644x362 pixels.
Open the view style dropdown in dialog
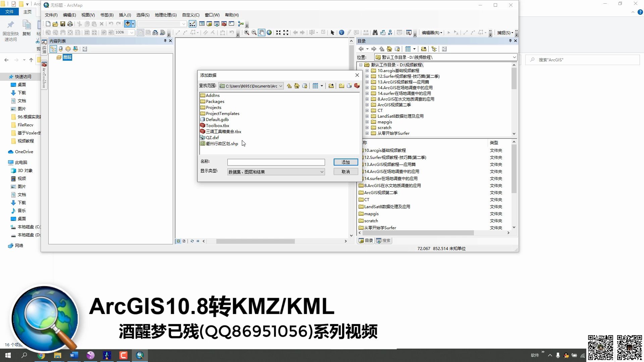coord(322,86)
